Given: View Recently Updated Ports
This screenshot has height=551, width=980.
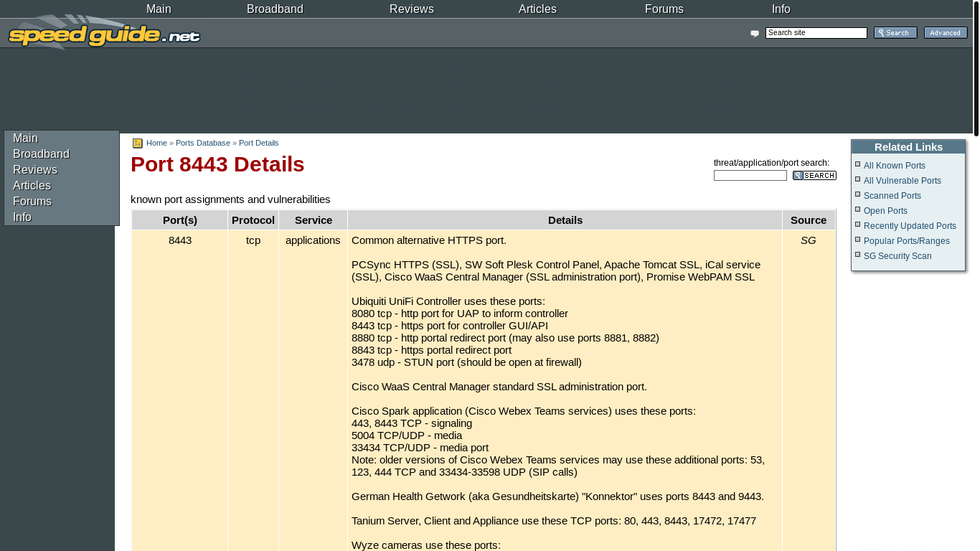Looking at the screenshot, I should (x=909, y=226).
